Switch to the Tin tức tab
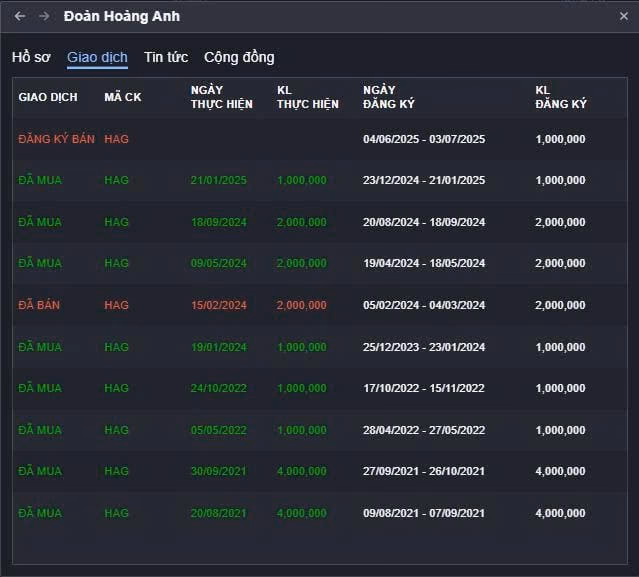Screen dimensions: 639x577 (x=165, y=57)
